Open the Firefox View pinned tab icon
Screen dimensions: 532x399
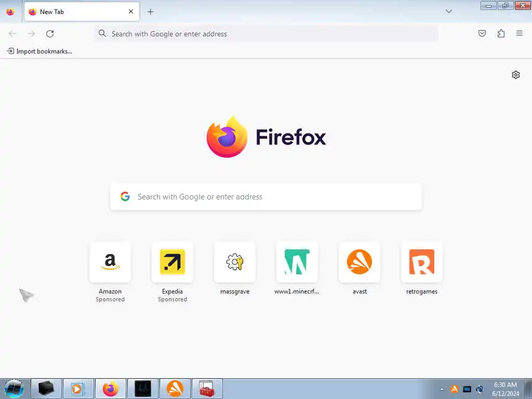pyautogui.click(x=10, y=12)
